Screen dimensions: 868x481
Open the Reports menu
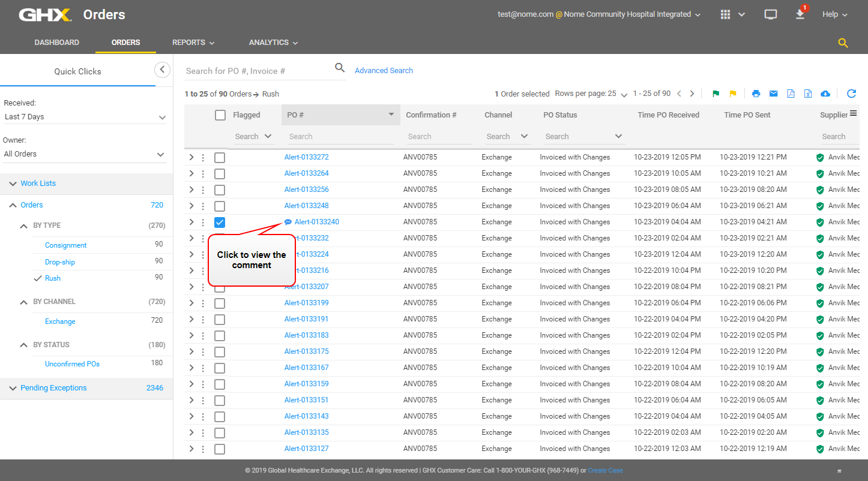(193, 43)
